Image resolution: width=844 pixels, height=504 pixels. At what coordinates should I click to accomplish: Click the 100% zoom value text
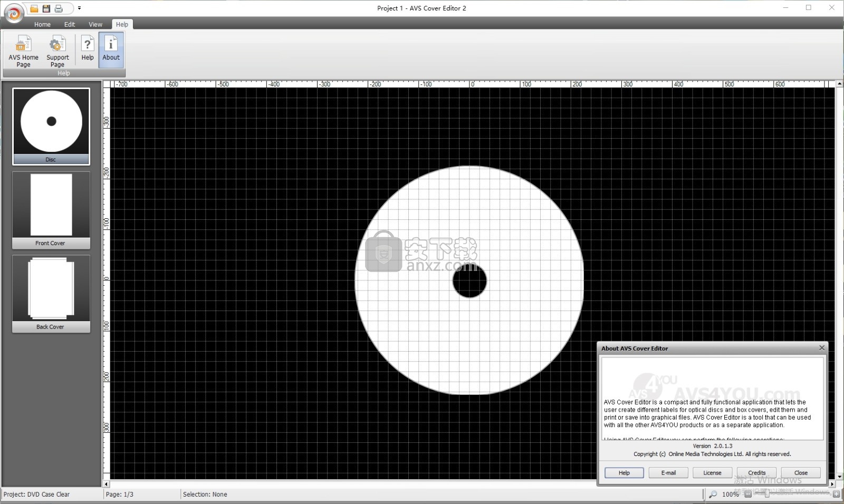730,495
